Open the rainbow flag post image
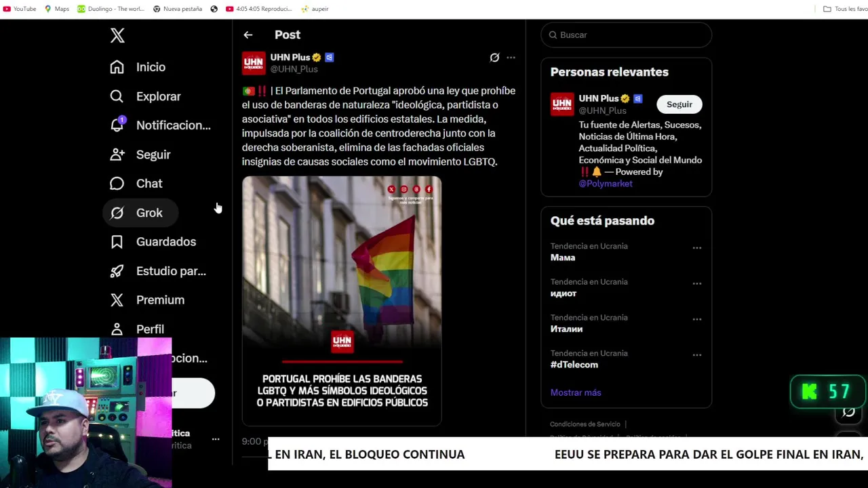868x488 pixels. point(342,301)
